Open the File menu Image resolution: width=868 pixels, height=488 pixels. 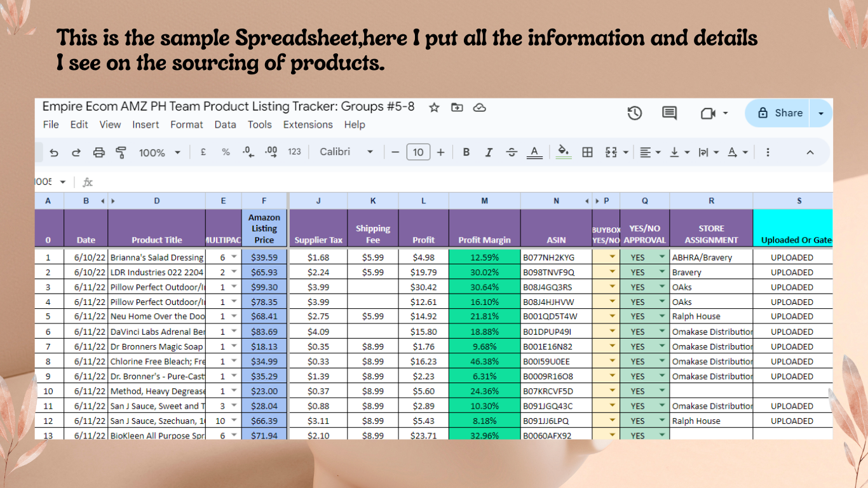(51, 125)
